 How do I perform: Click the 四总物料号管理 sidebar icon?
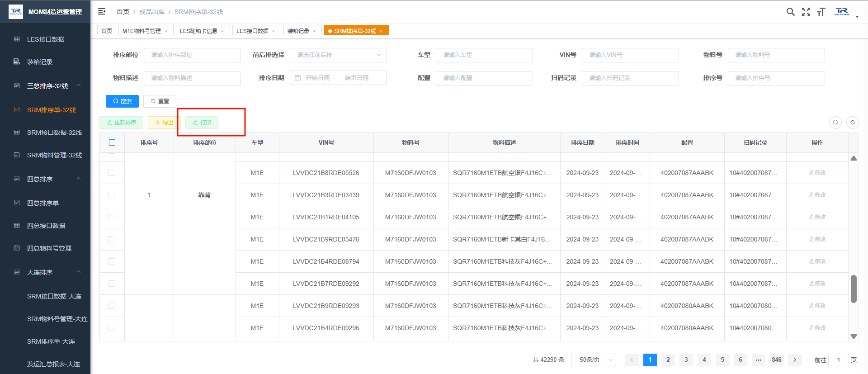[17, 248]
